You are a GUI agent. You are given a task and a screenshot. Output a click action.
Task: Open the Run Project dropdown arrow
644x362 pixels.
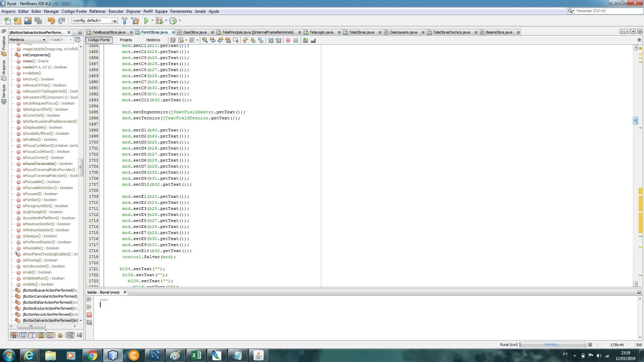[x=152, y=21]
